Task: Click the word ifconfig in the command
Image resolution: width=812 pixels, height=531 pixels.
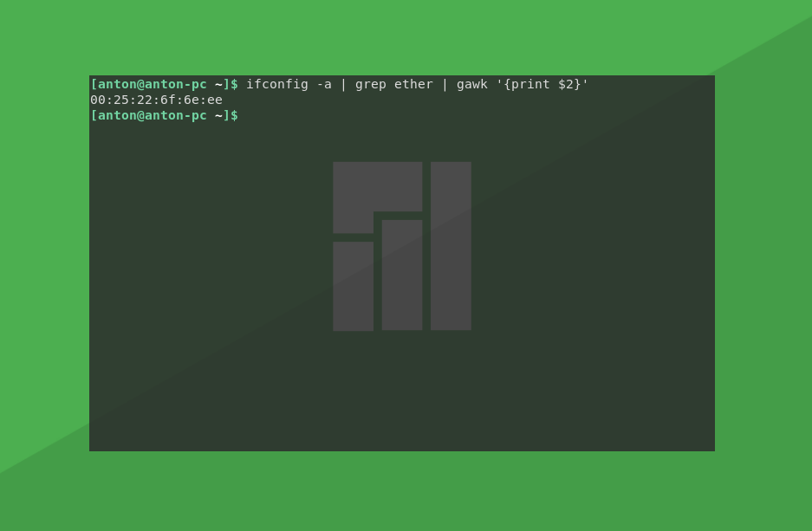Action: [276, 84]
